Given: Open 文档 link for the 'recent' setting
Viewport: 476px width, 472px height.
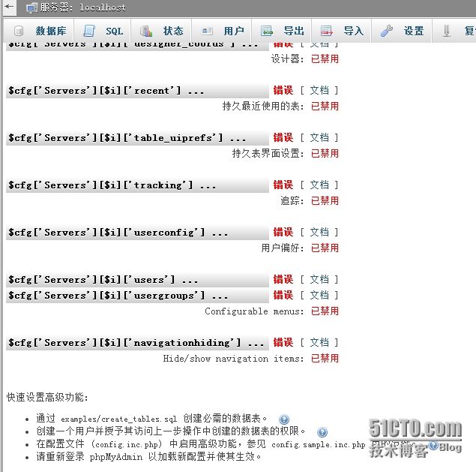Looking at the screenshot, I should click(319, 90).
